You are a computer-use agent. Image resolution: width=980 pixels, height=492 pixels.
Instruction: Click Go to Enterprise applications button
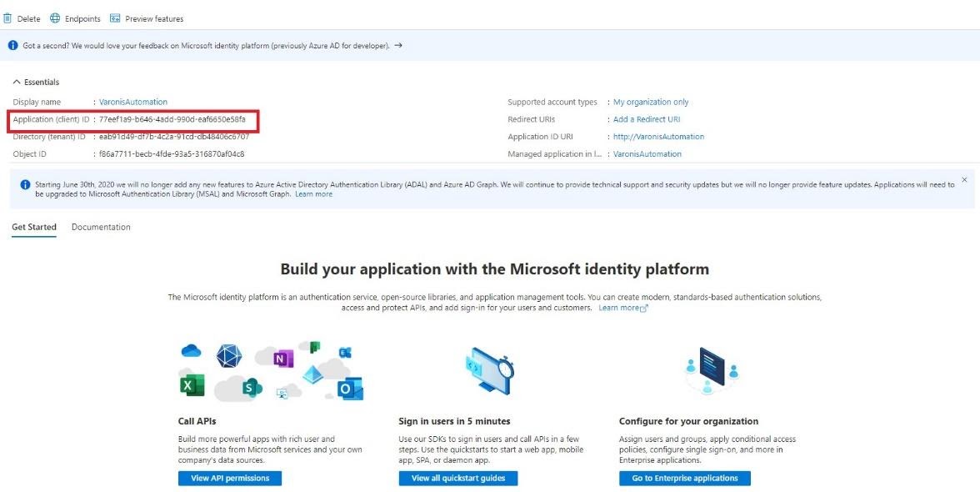point(685,479)
